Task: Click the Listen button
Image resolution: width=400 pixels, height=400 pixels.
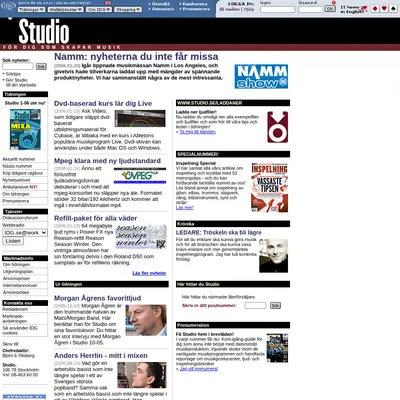Action: (x=13, y=241)
